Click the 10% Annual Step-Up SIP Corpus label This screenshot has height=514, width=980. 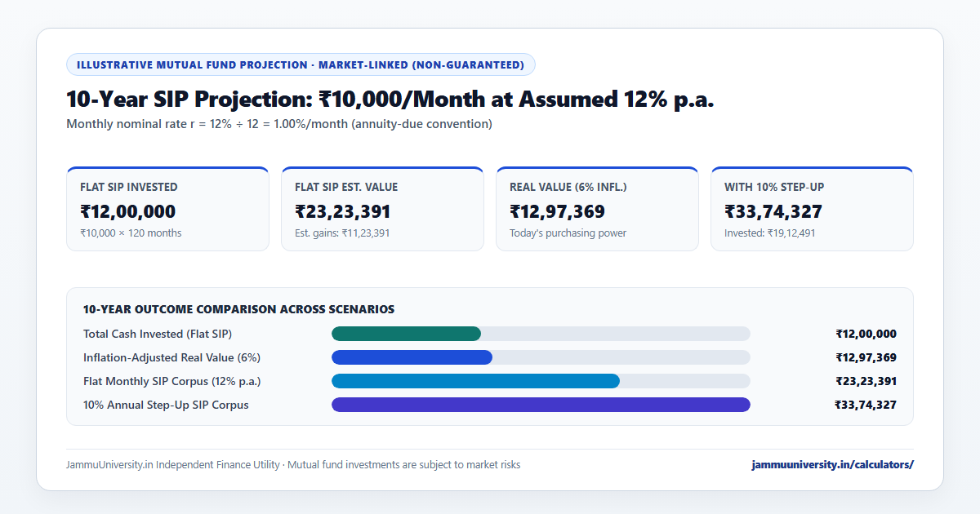[x=166, y=405]
